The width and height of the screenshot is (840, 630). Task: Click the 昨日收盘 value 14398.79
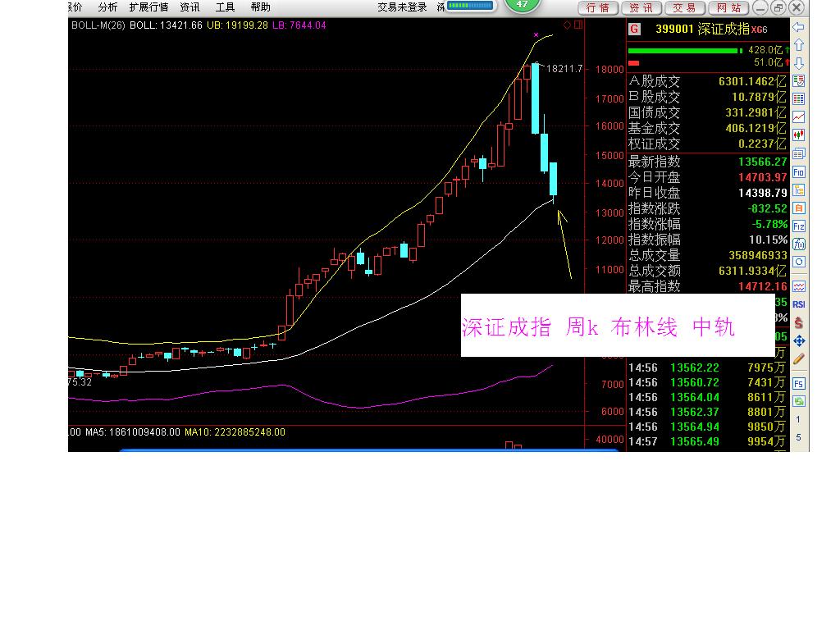tap(762, 193)
